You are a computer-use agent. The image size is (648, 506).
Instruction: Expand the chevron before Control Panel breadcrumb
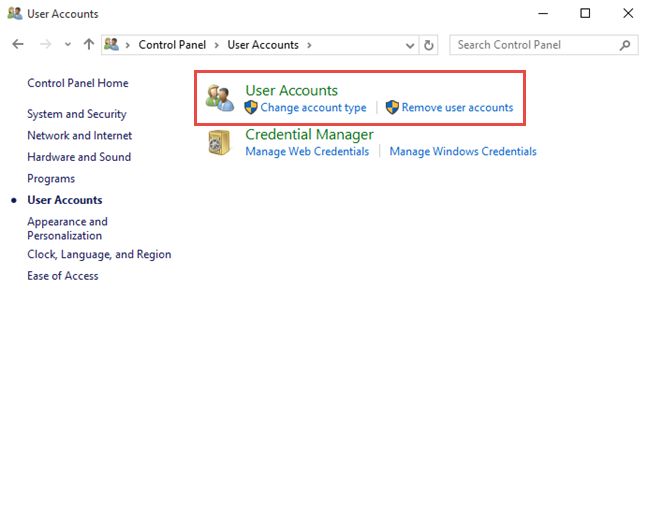128,45
